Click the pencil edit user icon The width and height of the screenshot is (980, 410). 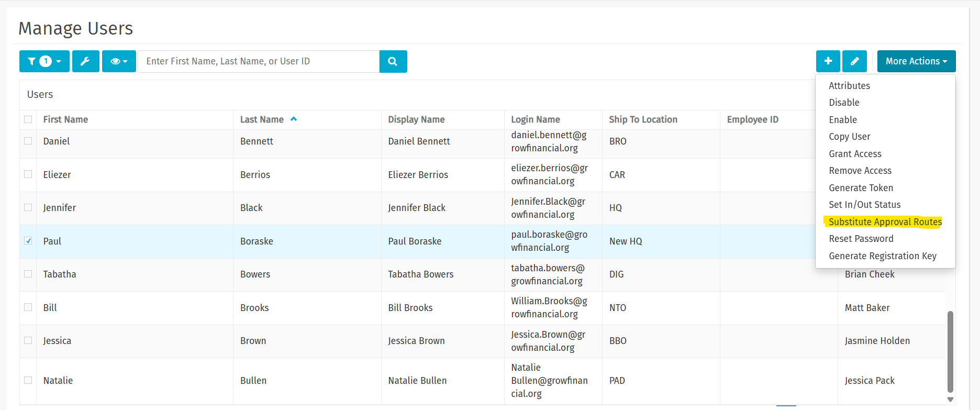tap(854, 61)
